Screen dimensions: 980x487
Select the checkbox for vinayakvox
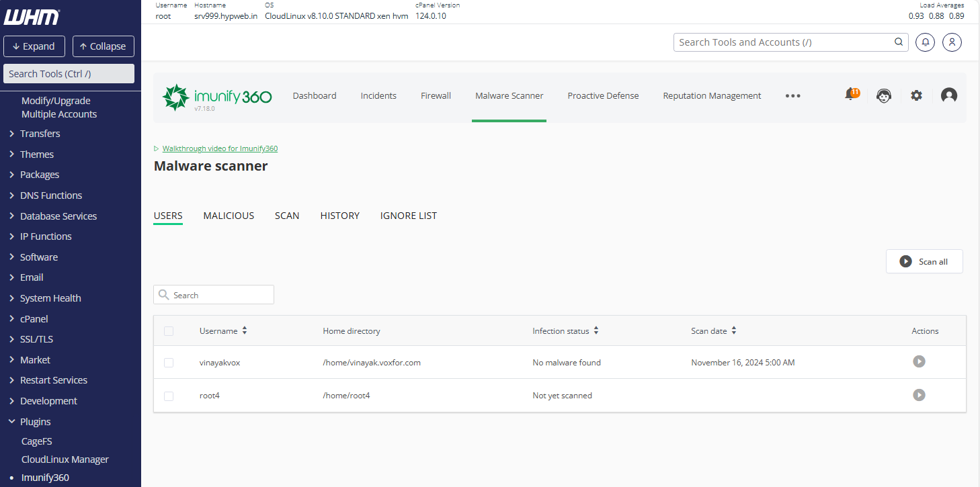[x=169, y=362]
